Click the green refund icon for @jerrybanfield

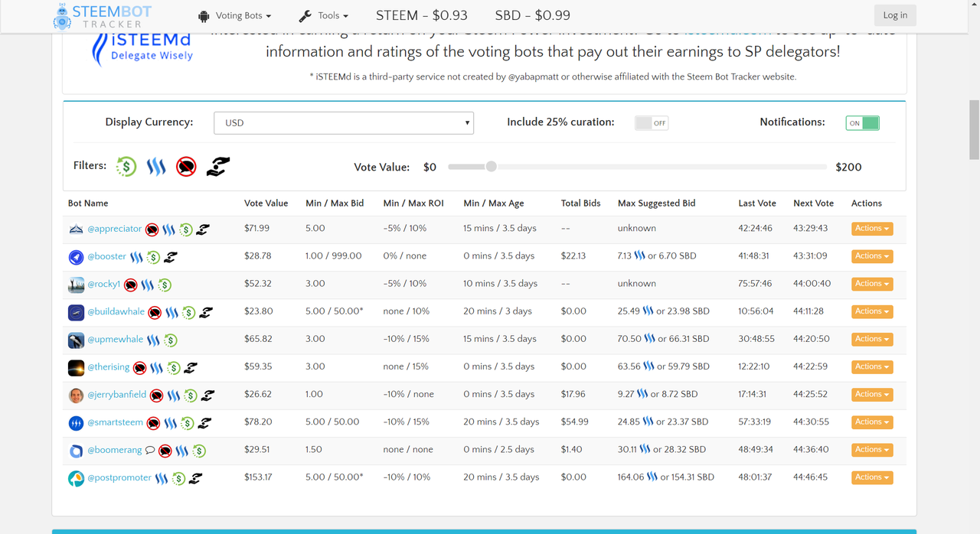191,396
